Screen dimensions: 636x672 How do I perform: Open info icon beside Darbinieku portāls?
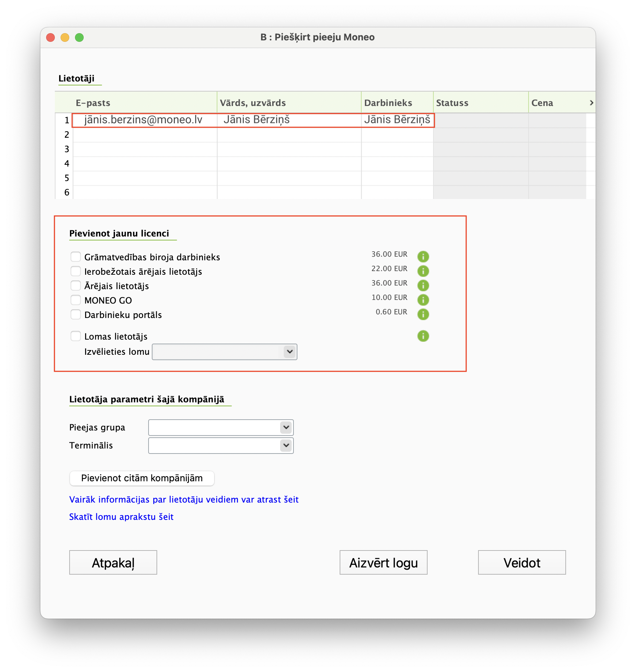[x=423, y=314]
